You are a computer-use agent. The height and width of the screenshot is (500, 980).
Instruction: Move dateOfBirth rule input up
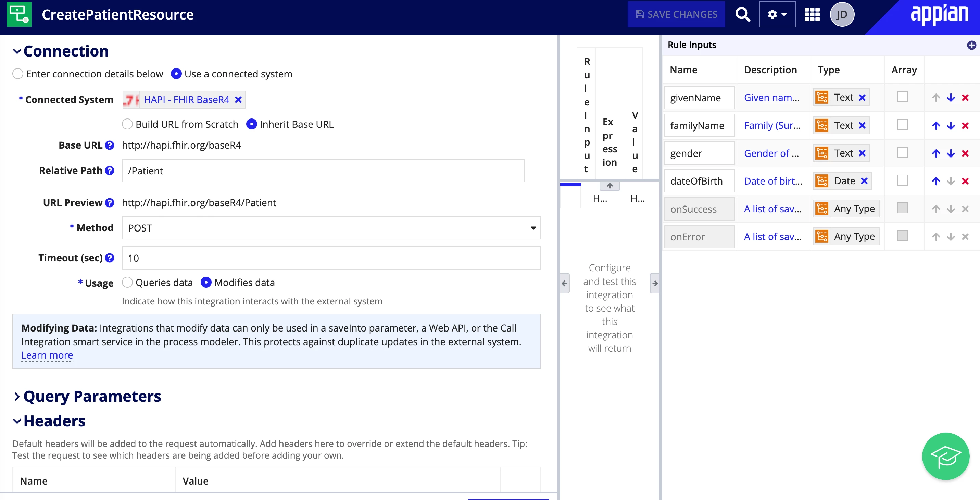point(936,181)
